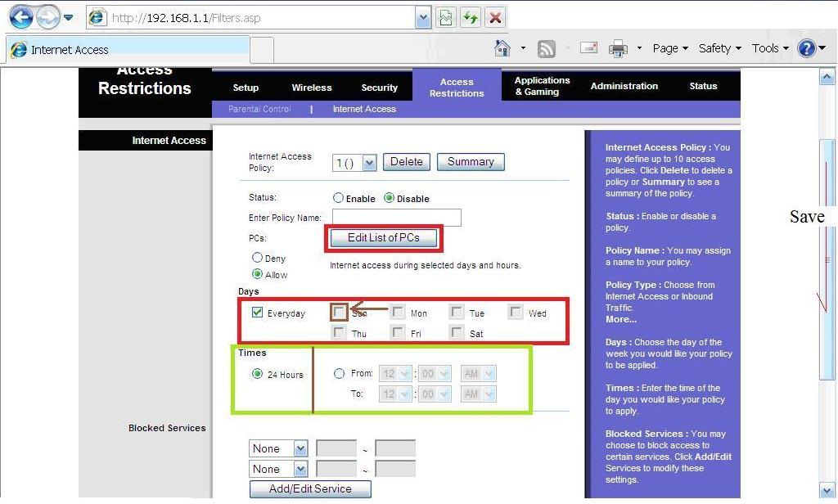Open the To AM/PM dropdown
The width and height of the screenshot is (838, 504).
click(x=478, y=394)
